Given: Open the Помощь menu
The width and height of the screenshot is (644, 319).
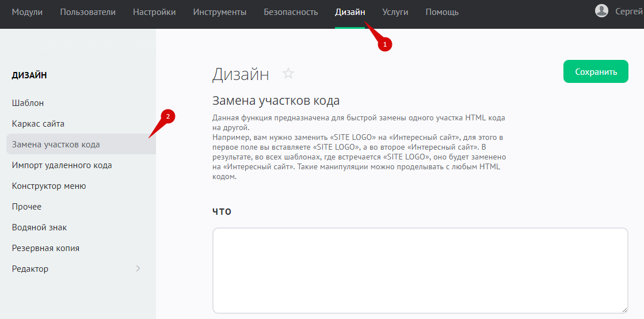Looking at the screenshot, I should pos(442,12).
